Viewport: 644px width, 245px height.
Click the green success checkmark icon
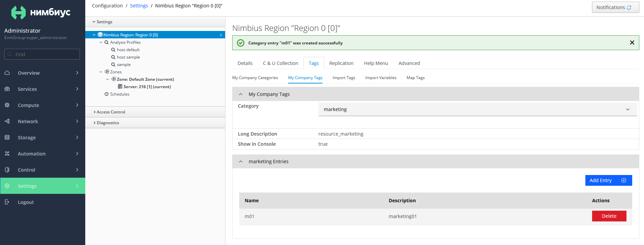(x=241, y=43)
